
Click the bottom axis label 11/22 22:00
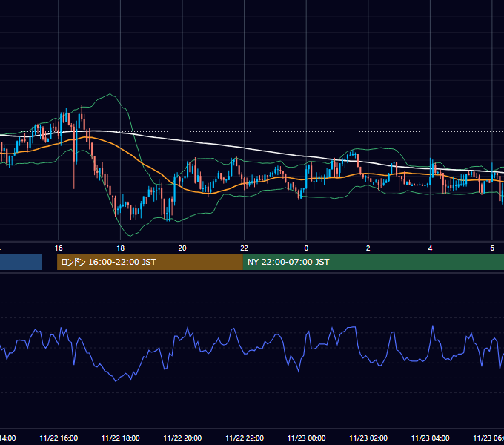[x=245, y=438]
